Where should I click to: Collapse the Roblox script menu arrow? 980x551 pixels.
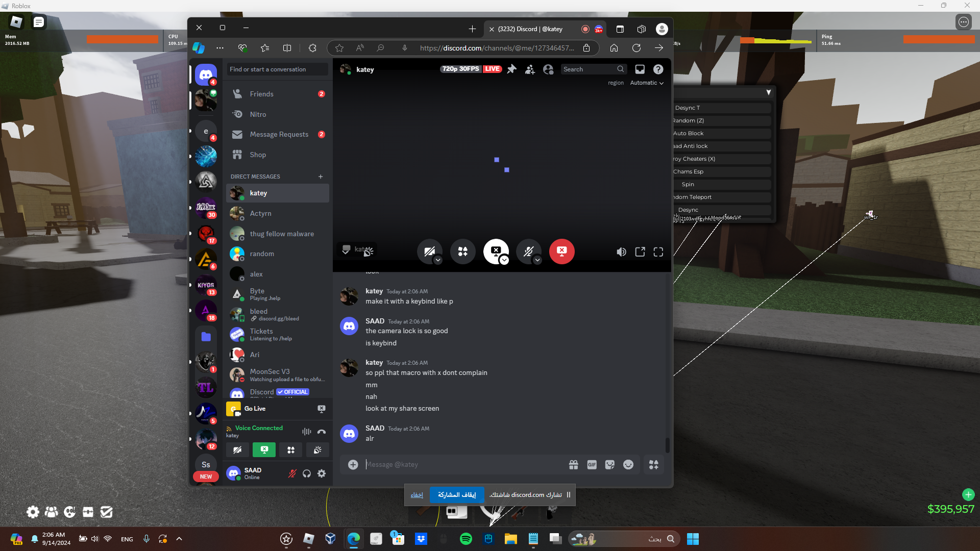[768, 92]
